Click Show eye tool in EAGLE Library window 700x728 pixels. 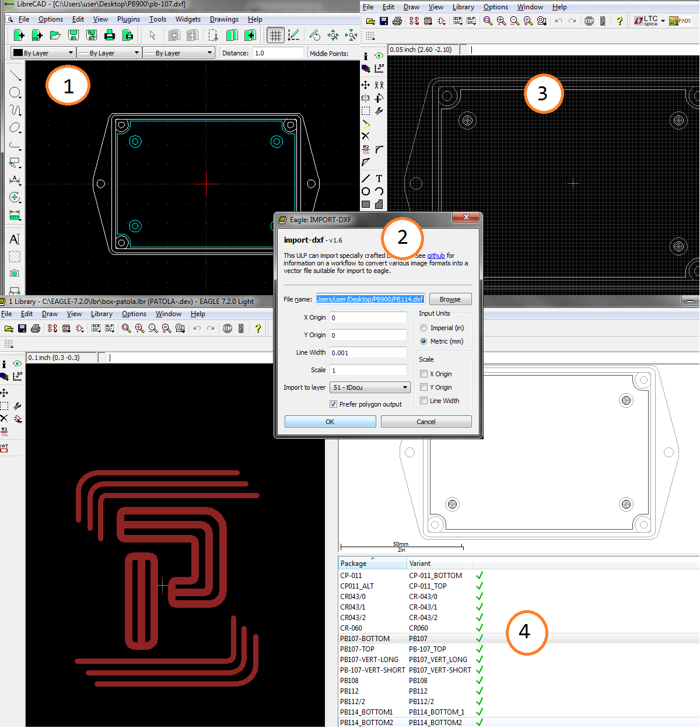tap(17, 363)
